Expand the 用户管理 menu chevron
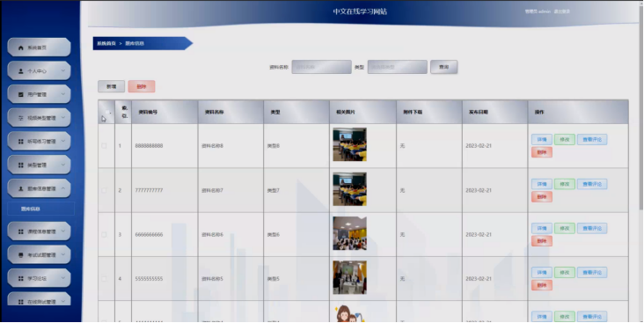This screenshot has width=644, height=323. click(x=63, y=94)
